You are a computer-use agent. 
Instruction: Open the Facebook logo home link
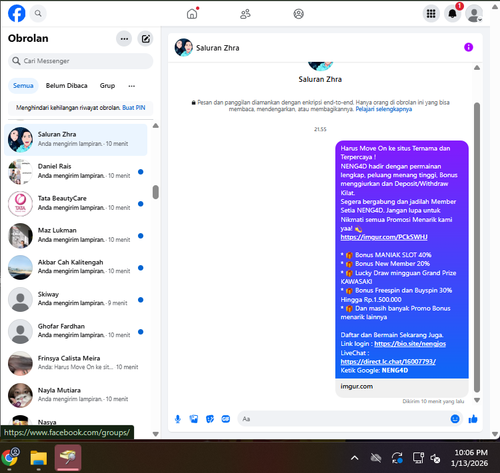click(17, 14)
